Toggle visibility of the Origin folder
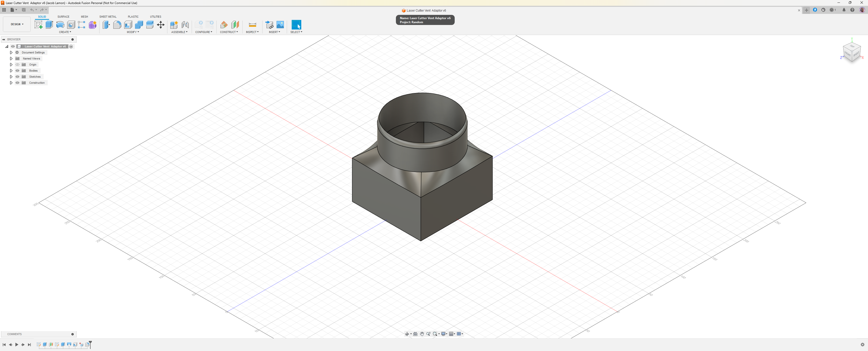Screen dimensions: 868x351 click(17, 65)
